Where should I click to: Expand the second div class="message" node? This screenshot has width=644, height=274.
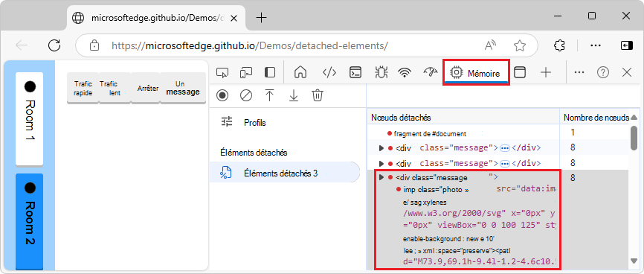click(x=381, y=163)
